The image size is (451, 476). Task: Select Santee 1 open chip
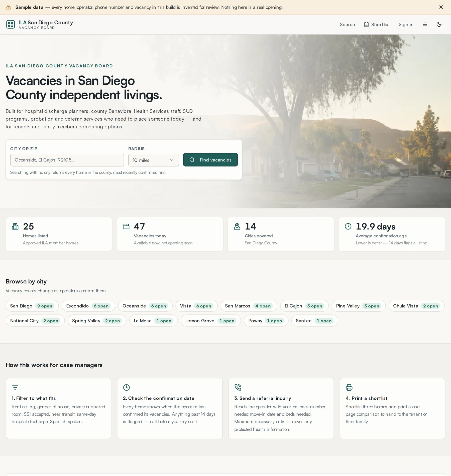(x=315, y=321)
